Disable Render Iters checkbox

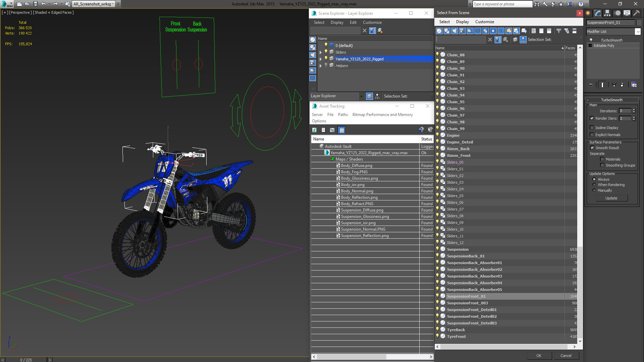(592, 118)
